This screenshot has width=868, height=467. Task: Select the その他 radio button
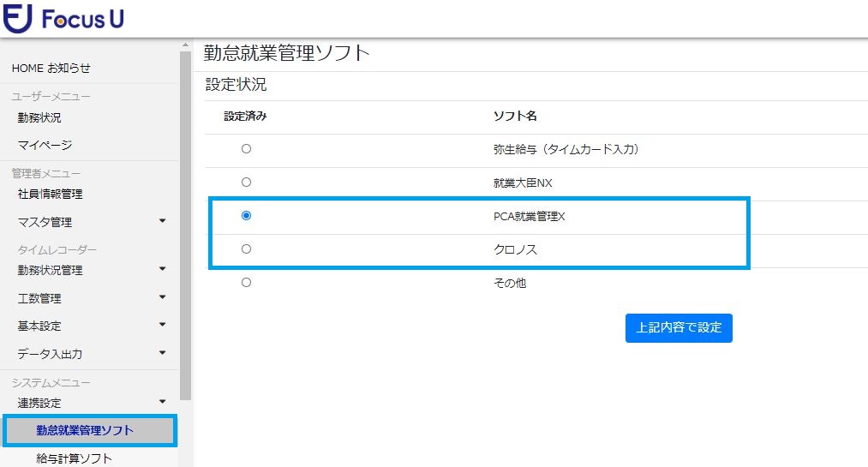246,283
